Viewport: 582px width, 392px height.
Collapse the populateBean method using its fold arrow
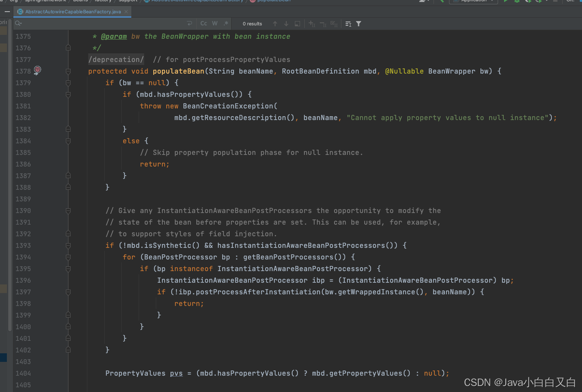(x=68, y=71)
